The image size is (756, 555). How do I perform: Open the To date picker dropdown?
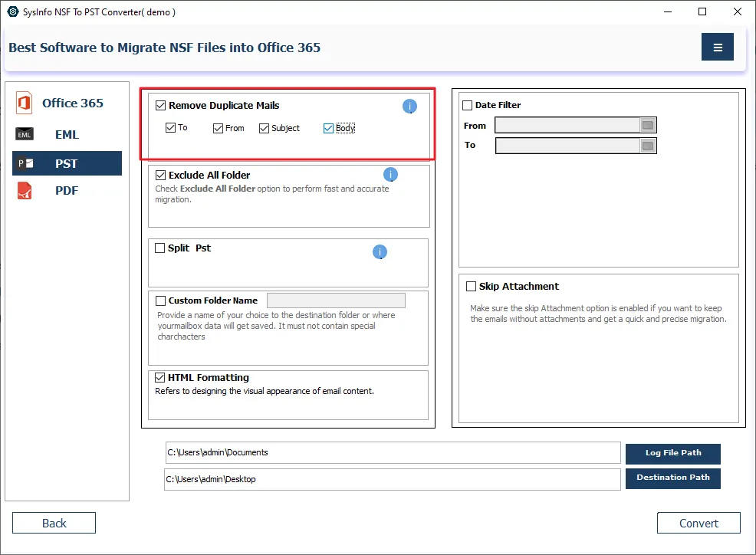click(x=648, y=146)
